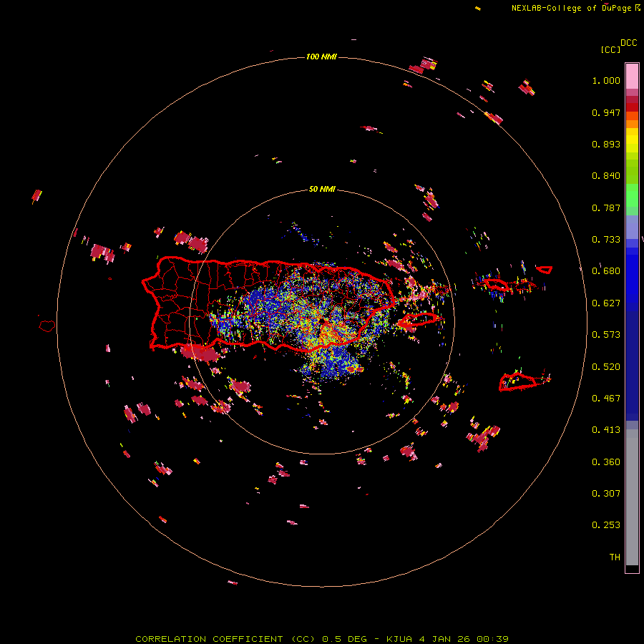Click the Mona Island outline west of Puerto Rico
The width and height of the screenshot is (644, 644).
click(x=47, y=326)
